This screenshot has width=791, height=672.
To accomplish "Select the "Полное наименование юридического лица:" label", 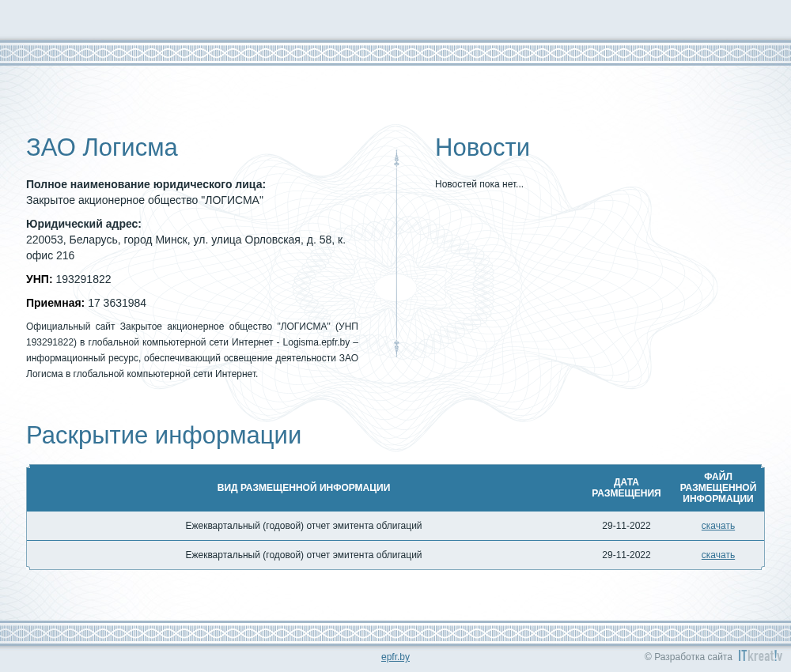I will [146, 184].
